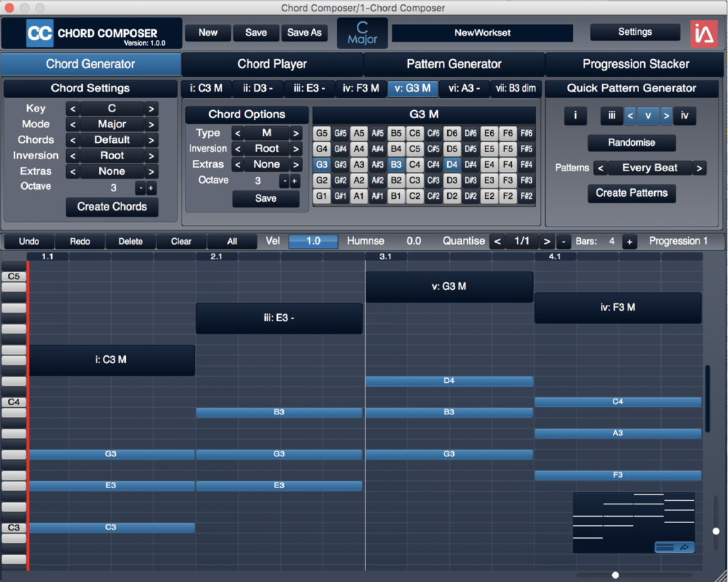Click the list view icon in minimap
728x582 pixels.
tap(665, 548)
